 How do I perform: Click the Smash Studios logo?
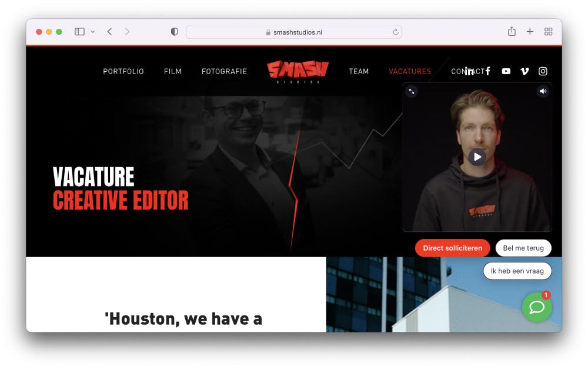pos(298,71)
